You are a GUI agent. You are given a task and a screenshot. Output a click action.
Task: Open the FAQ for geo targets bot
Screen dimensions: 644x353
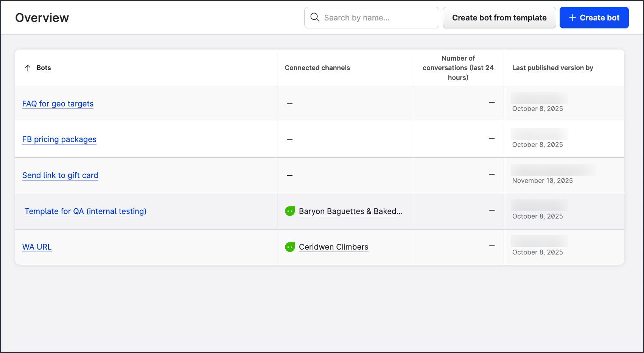(x=58, y=104)
